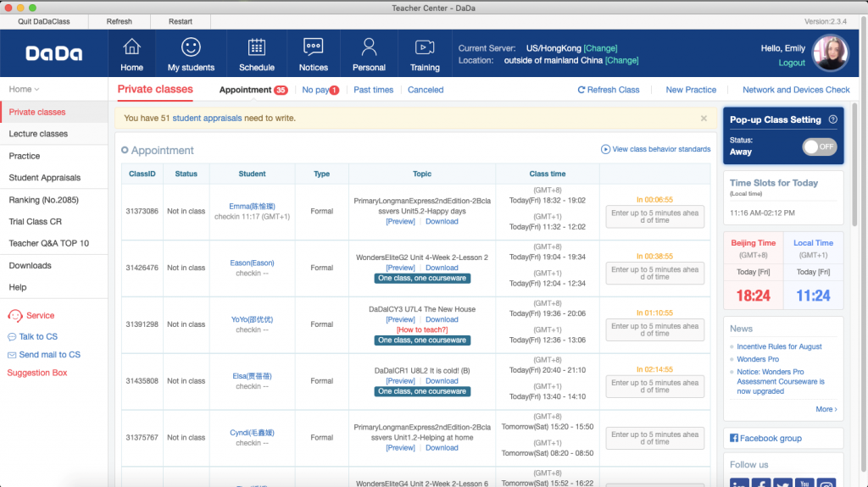868x487 pixels.
Task: Click the Talk to CS chat icon
Action: (x=12, y=336)
